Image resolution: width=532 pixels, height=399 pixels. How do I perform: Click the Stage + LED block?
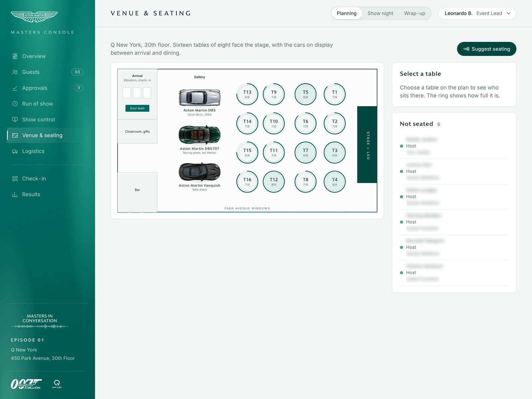tap(367, 145)
